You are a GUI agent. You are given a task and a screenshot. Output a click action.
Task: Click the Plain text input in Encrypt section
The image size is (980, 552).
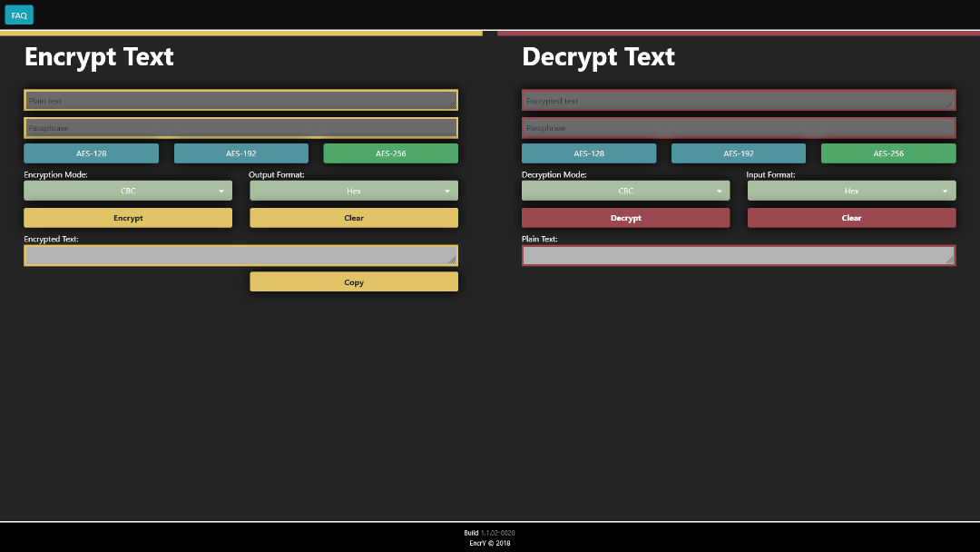240,101
